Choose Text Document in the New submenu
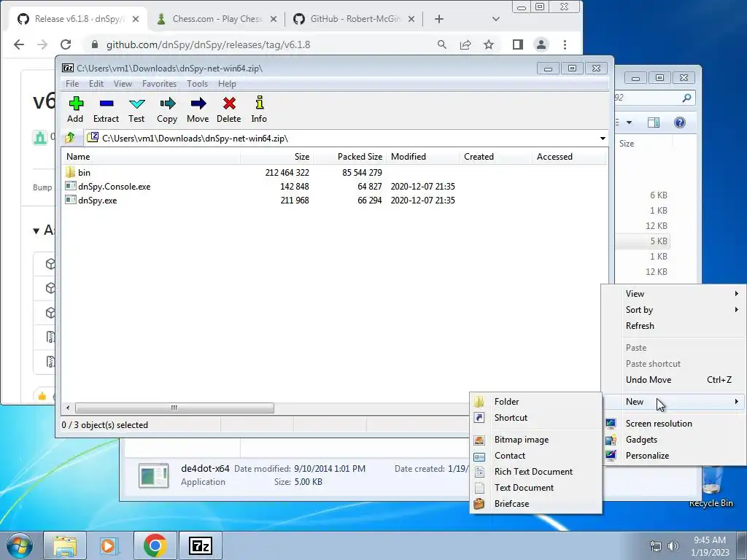The image size is (747, 560). 535,488
